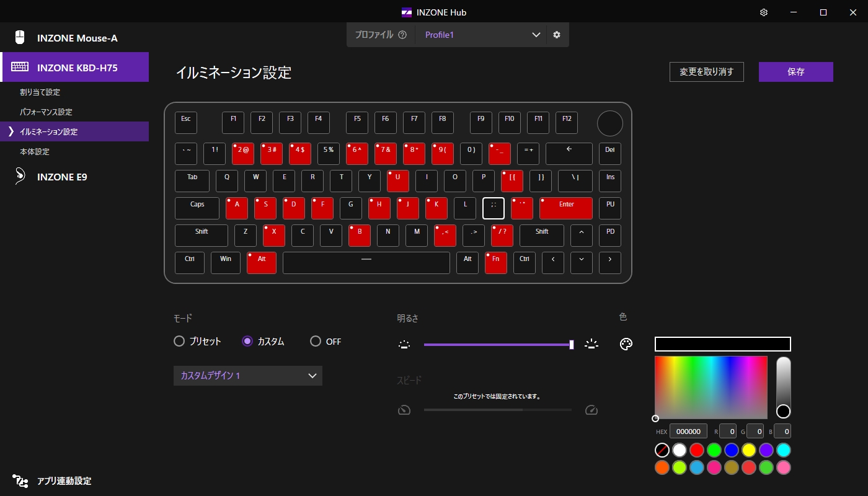Select the down arrow key
This screenshot has width=868, height=496.
point(582,263)
